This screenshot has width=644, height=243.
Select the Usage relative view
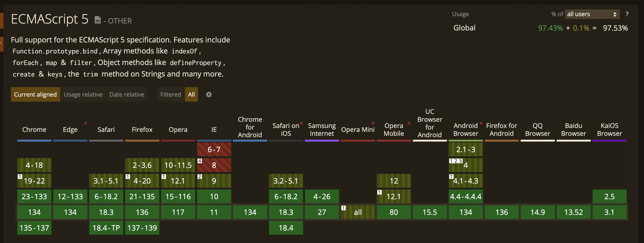pos(83,95)
